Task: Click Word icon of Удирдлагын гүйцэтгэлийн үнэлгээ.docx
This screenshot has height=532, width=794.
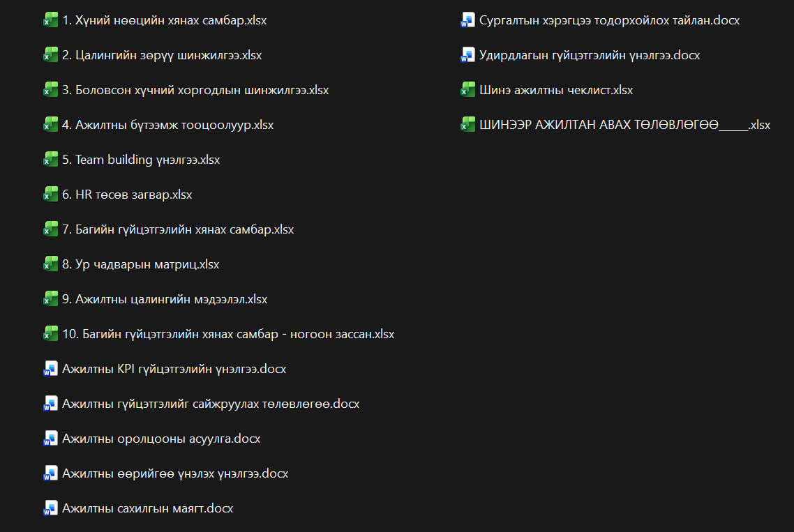Action: click(467, 55)
